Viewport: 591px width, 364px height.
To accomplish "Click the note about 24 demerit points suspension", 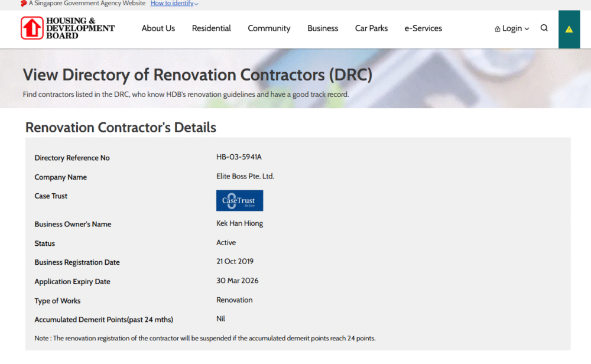I will point(205,338).
